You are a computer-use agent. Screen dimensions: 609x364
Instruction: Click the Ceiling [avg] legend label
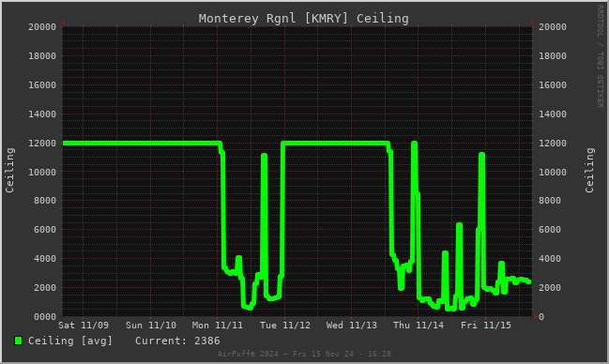pyautogui.click(x=70, y=341)
